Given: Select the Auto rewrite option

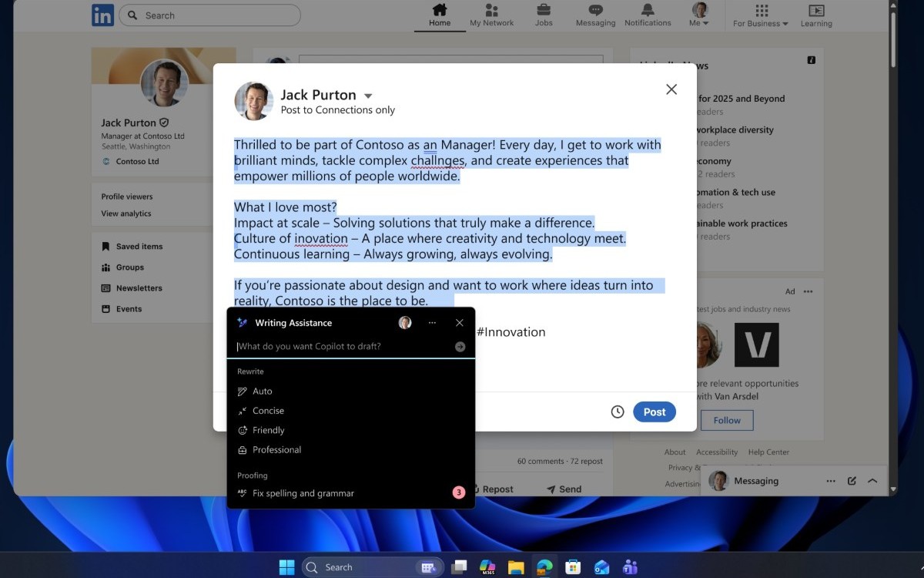Looking at the screenshot, I should (x=260, y=391).
